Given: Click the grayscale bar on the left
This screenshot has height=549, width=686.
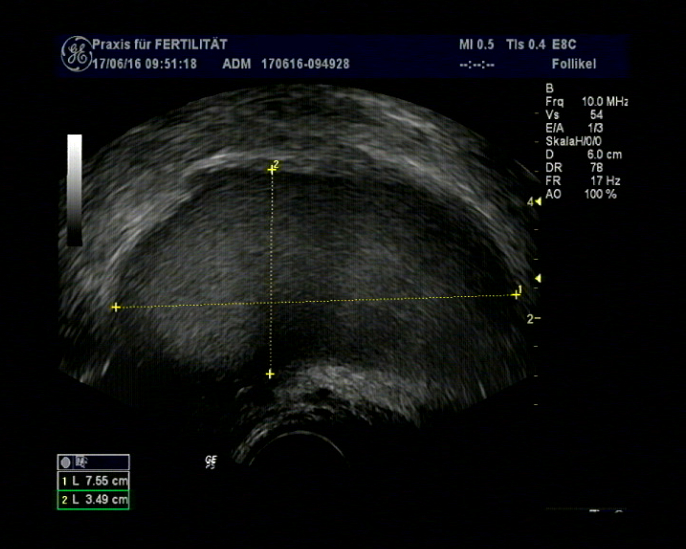Looking at the screenshot, I should pos(75,189).
